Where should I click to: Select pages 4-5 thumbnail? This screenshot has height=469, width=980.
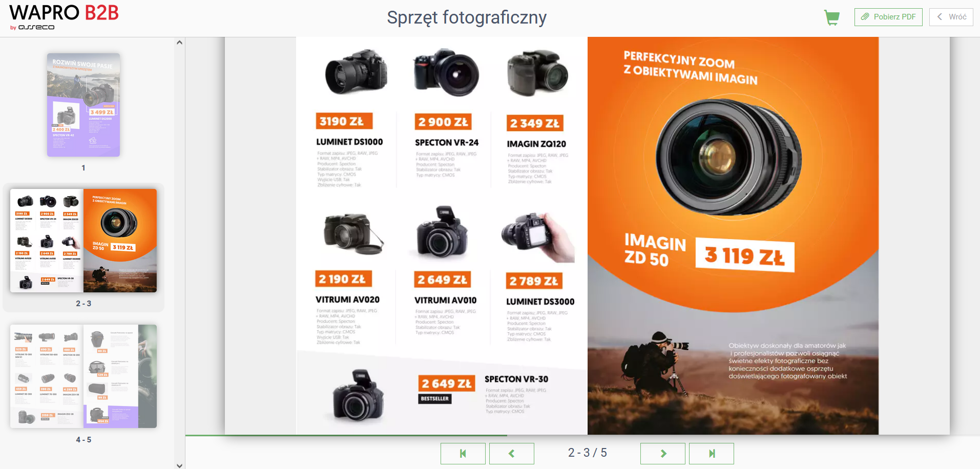(x=84, y=376)
